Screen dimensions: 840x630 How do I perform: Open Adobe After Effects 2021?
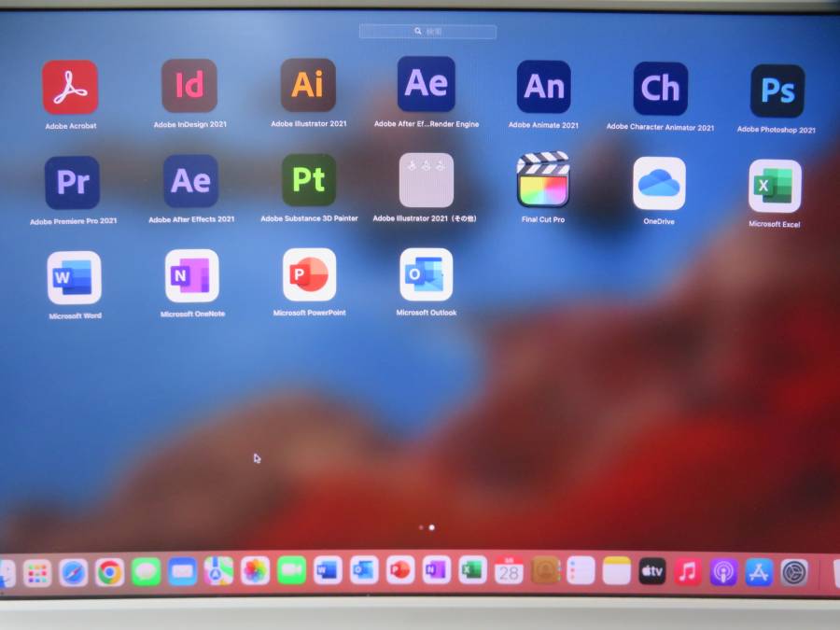pos(190,181)
